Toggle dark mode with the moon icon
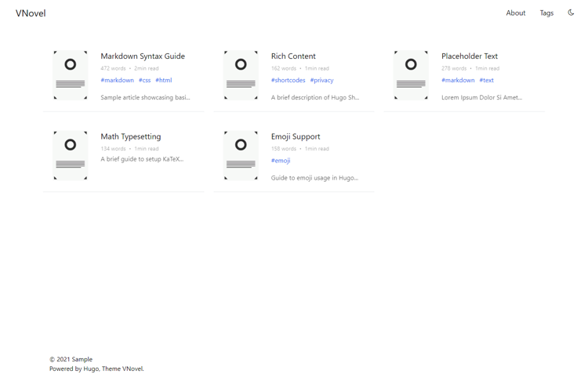Image resolution: width=588 pixels, height=392 pixels. 571,13
